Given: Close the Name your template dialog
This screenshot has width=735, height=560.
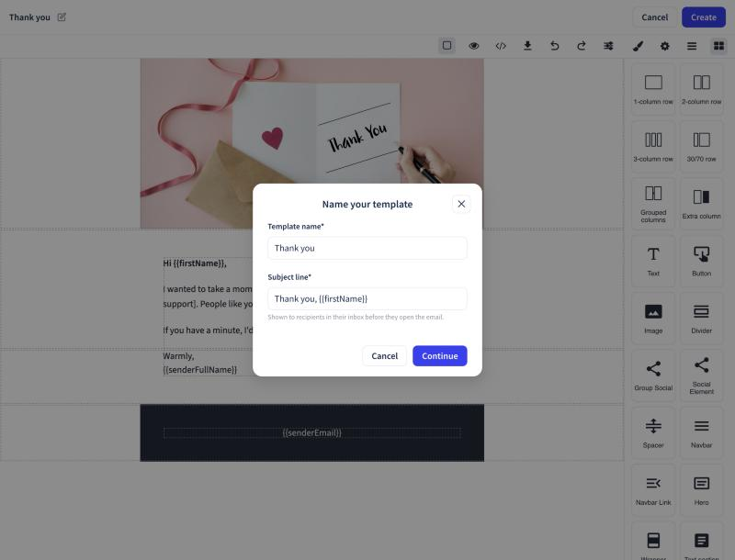Looking at the screenshot, I should point(461,204).
